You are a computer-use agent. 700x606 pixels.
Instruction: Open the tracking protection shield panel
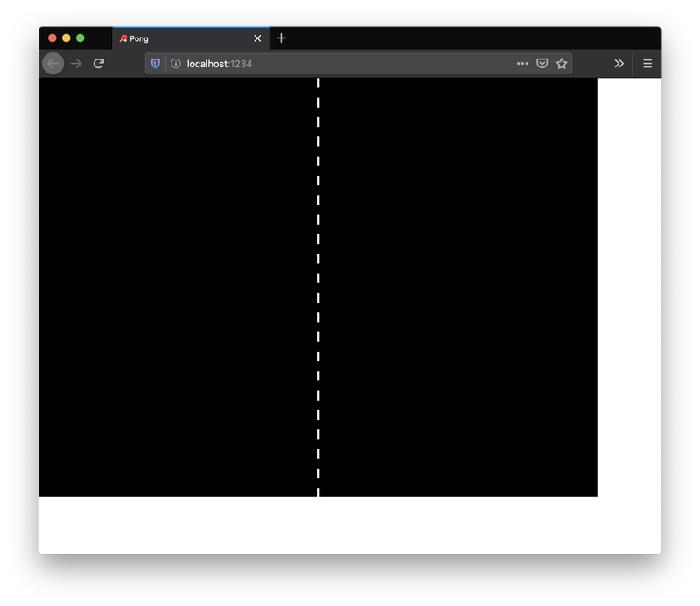point(156,64)
